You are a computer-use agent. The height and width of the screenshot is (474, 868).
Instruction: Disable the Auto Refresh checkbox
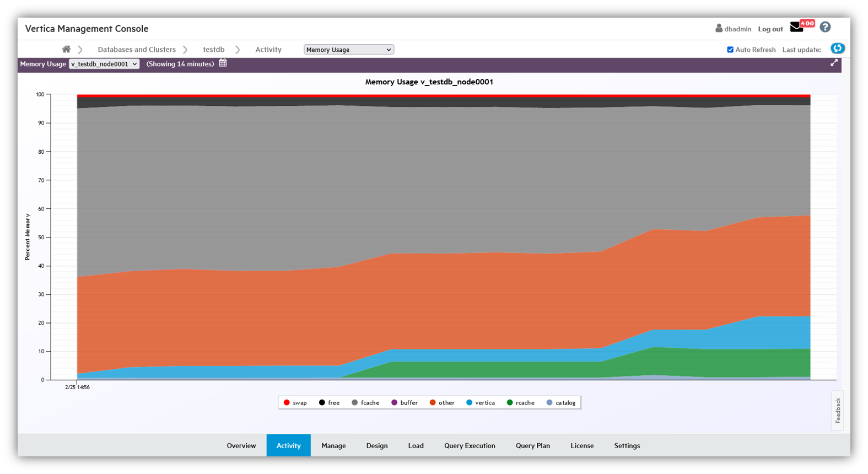point(730,50)
